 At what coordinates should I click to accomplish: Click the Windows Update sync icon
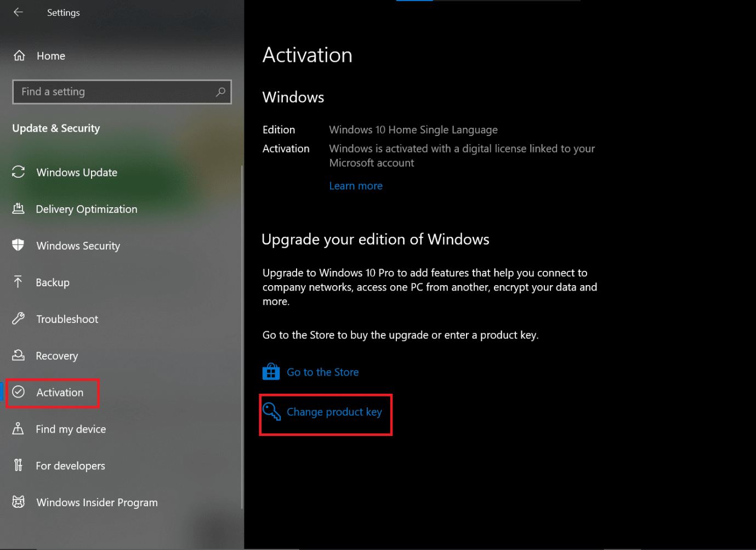(19, 172)
